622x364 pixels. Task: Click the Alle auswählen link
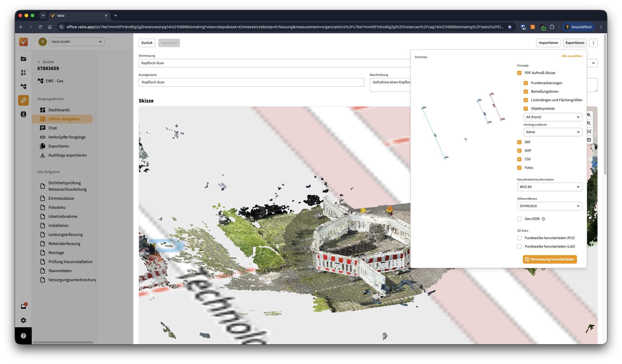[x=572, y=56]
